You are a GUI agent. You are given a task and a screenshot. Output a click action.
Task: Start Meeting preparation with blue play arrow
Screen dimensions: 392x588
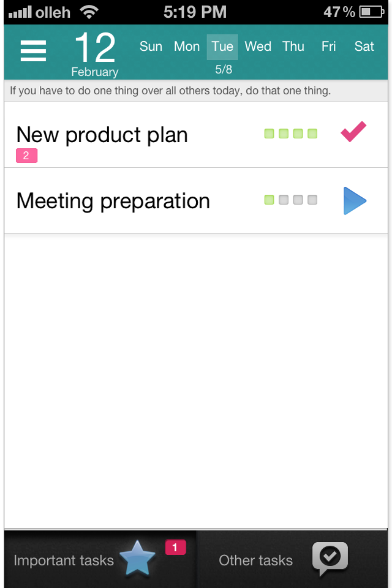[x=355, y=201]
